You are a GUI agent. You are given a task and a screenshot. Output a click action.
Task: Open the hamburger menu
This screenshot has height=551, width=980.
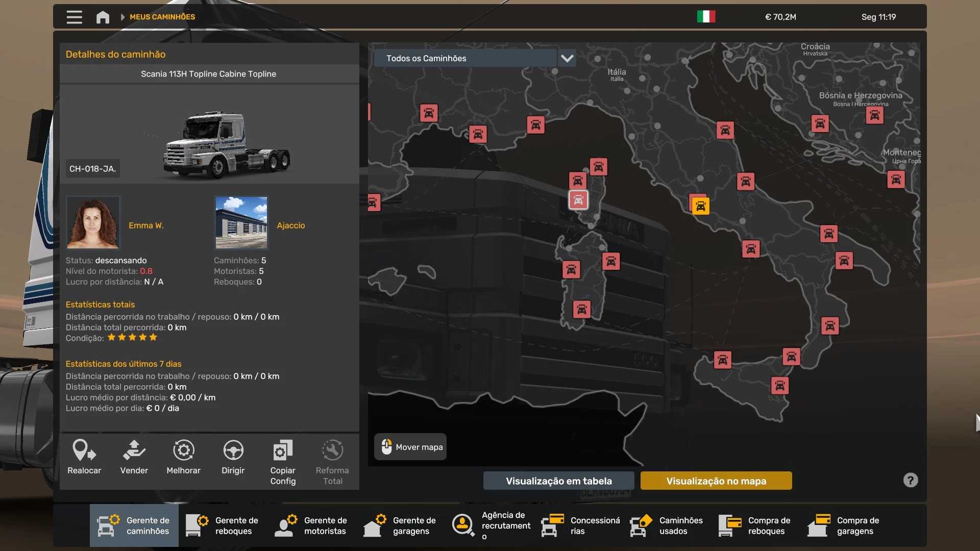(x=74, y=17)
